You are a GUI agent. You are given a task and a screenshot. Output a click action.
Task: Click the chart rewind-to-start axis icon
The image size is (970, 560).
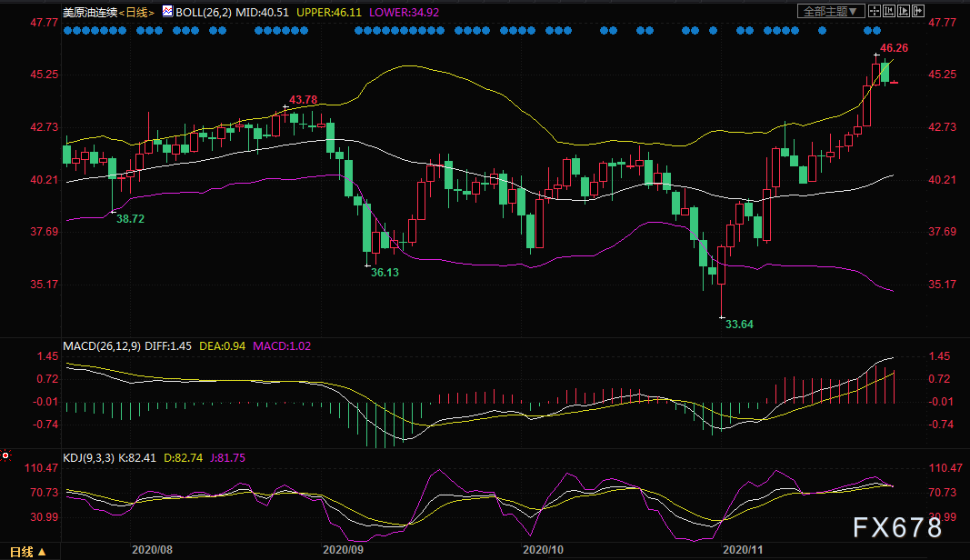[x=889, y=11]
